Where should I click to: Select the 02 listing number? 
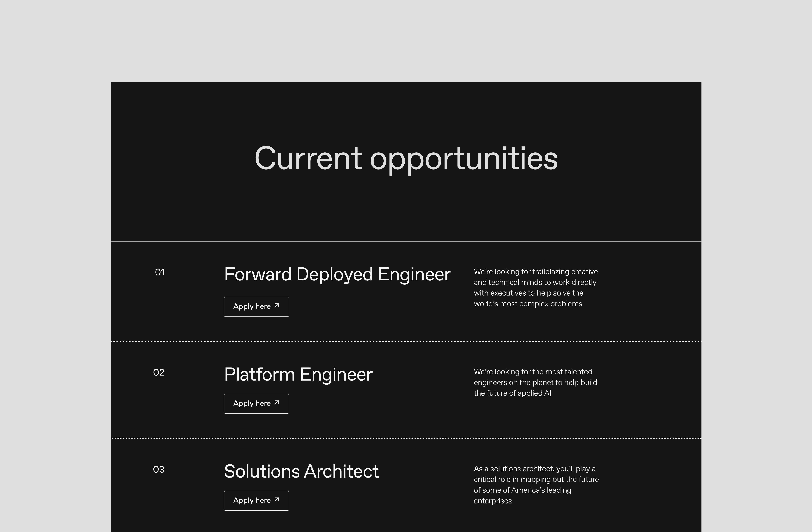click(x=159, y=373)
